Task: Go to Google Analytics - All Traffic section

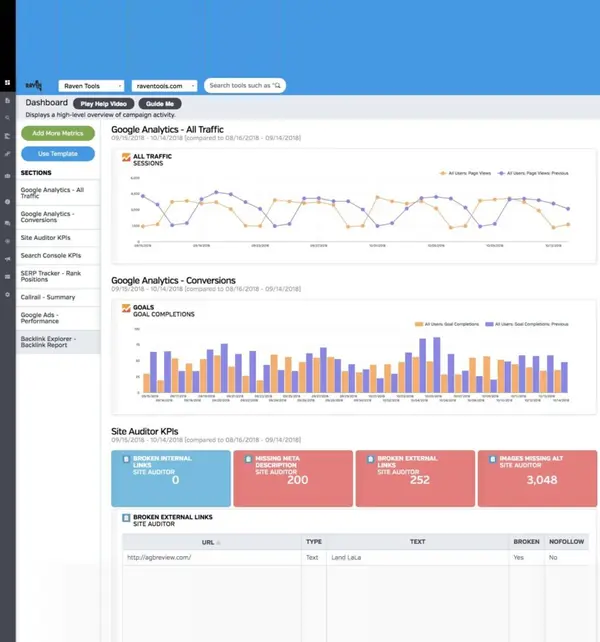Action: 58,193
